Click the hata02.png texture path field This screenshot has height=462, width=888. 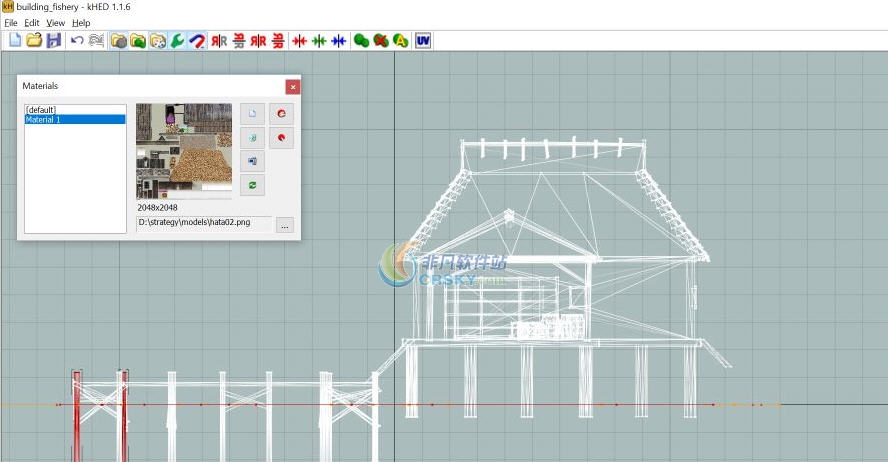(204, 224)
